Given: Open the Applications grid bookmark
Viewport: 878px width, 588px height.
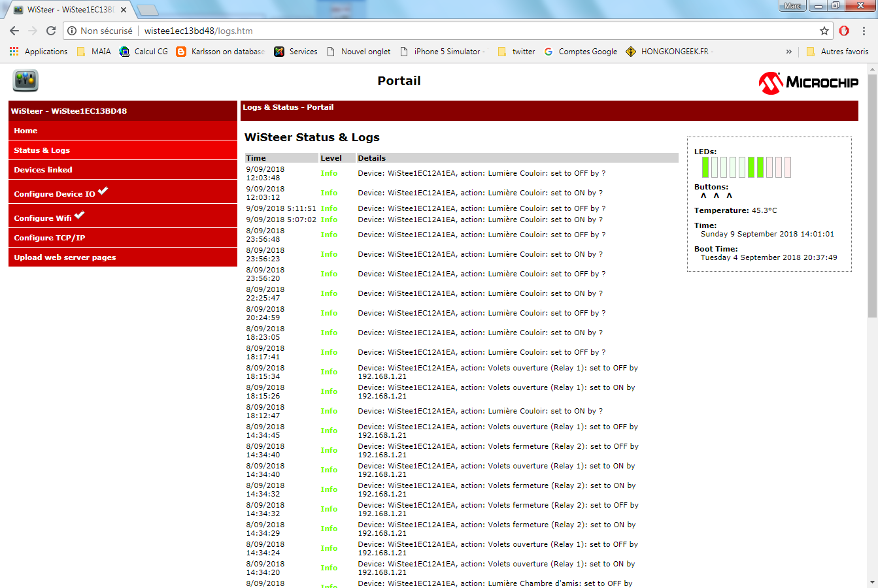Looking at the screenshot, I should point(39,52).
